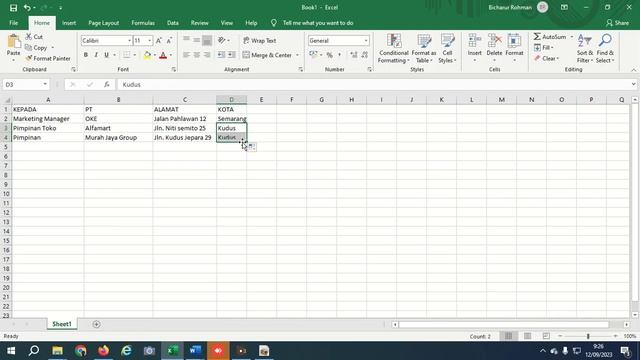Adjust the zoom slider
The image size is (640, 360).
(x=588, y=336)
